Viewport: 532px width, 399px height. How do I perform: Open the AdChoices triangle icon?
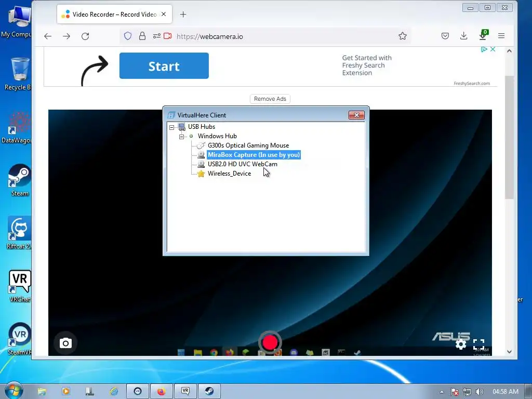[x=484, y=49]
